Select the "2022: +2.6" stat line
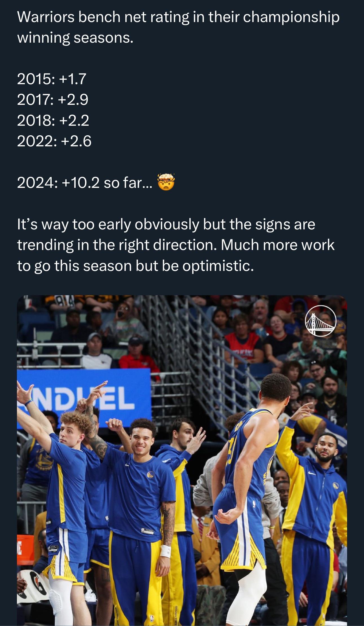The height and width of the screenshot is (626, 364). click(x=54, y=141)
